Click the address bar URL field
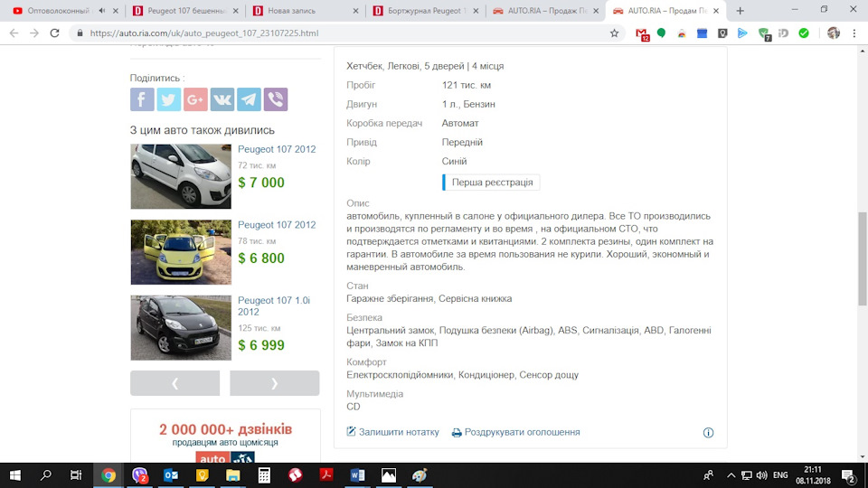The image size is (868, 488). pyautogui.click(x=346, y=33)
